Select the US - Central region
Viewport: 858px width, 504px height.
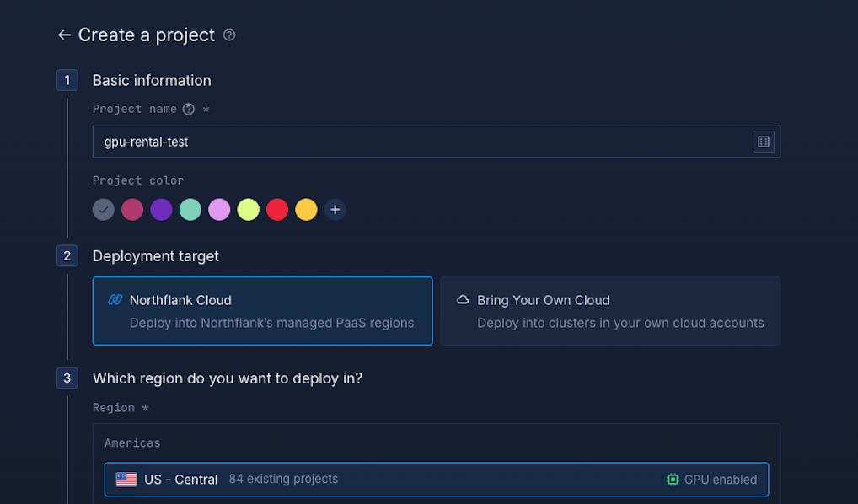click(x=437, y=480)
